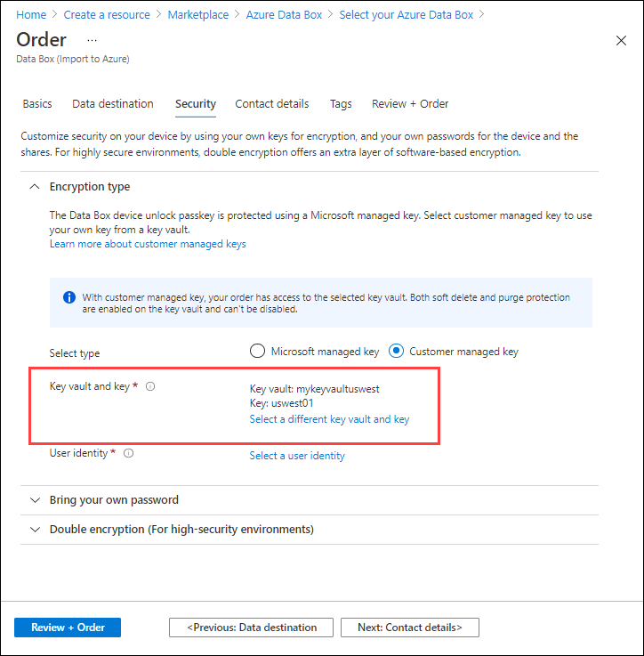The height and width of the screenshot is (656, 644).
Task: Open the ellipsis menu next to Order title
Action: click(92, 41)
